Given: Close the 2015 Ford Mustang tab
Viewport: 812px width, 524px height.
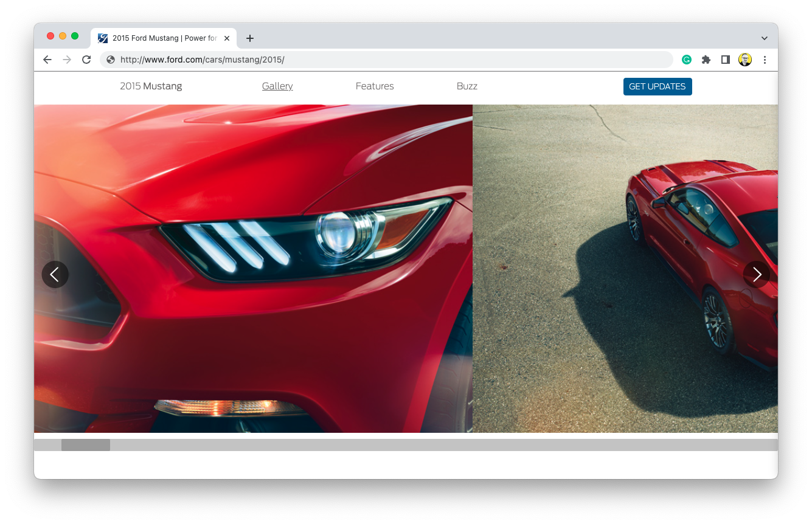Looking at the screenshot, I should pyautogui.click(x=227, y=38).
